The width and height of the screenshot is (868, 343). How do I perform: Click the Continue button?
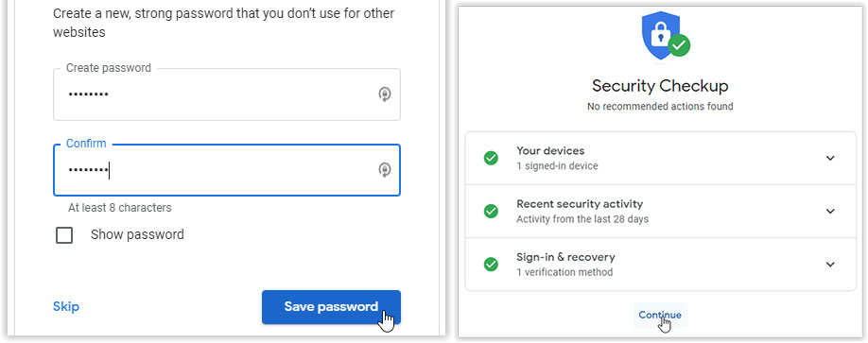coord(660,315)
